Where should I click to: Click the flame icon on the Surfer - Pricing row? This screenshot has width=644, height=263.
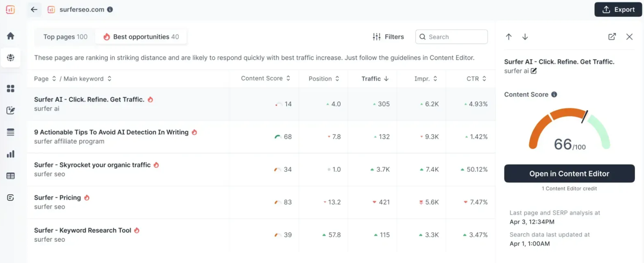point(87,198)
